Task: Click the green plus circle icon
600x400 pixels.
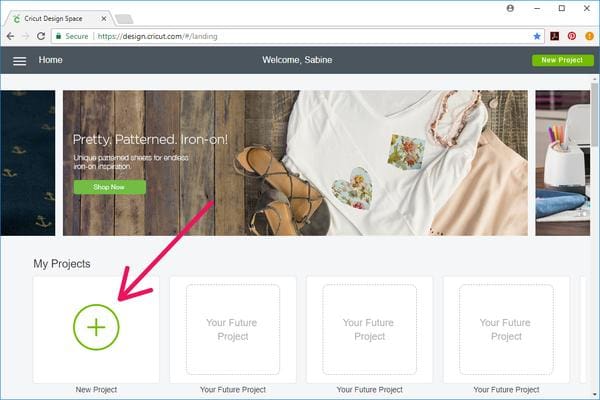Action: pos(96,327)
